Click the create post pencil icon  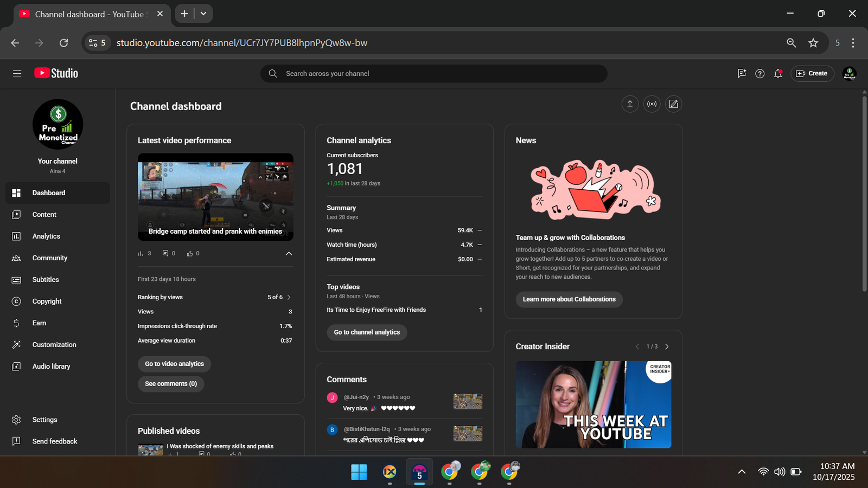pyautogui.click(x=673, y=104)
